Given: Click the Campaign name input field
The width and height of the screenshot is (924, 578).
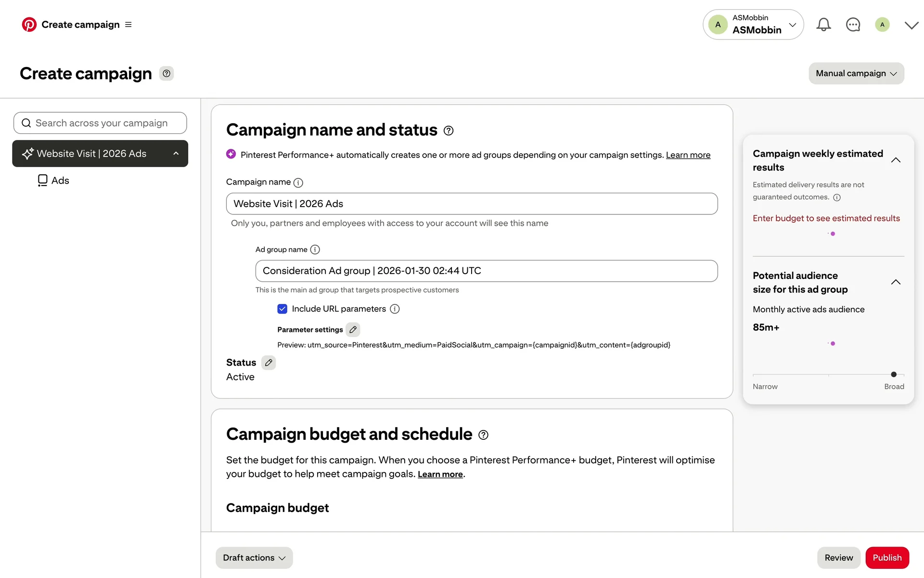Looking at the screenshot, I should tap(472, 204).
